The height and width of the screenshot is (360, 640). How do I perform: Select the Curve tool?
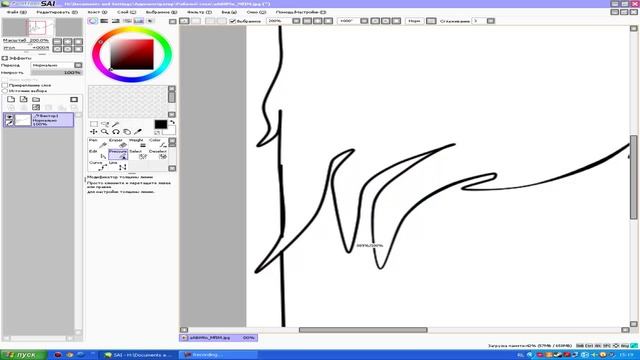98,165
